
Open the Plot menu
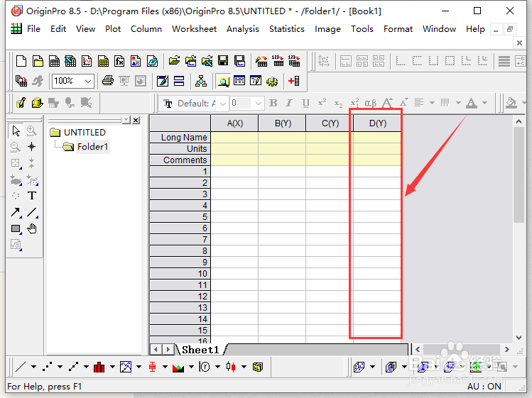tap(113, 29)
